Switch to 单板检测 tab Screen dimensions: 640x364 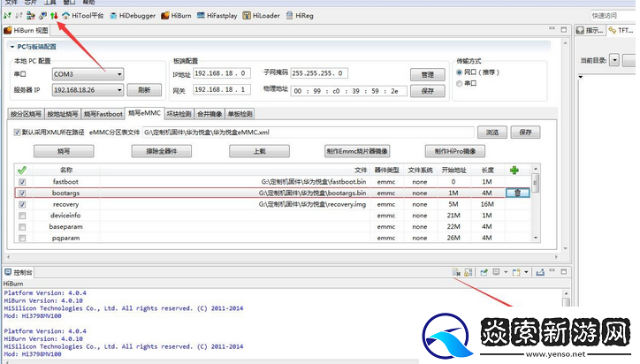pos(240,114)
